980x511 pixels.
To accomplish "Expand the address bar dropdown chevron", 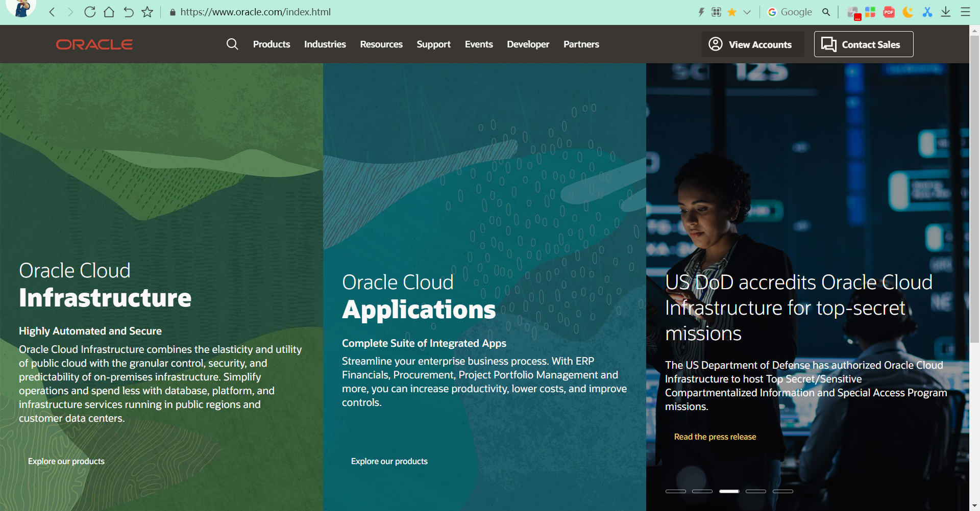I will (x=747, y=12).
